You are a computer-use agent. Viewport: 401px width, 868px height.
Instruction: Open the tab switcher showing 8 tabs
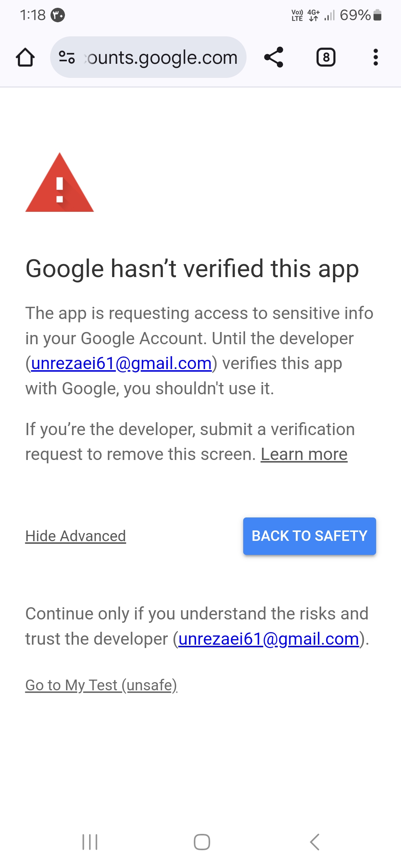326,57
